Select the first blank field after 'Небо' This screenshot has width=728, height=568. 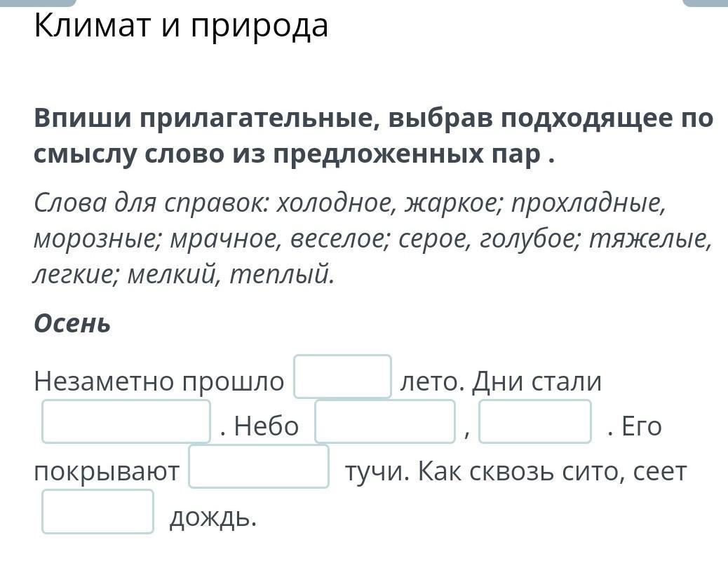(x=385, y=421)
